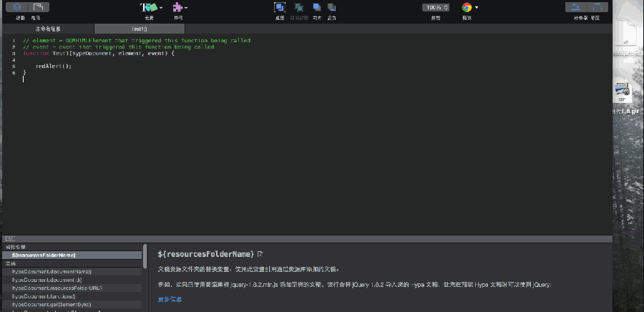Switch to the untitled scene tab
Screen dimensions: 644x312
(53, 29)
